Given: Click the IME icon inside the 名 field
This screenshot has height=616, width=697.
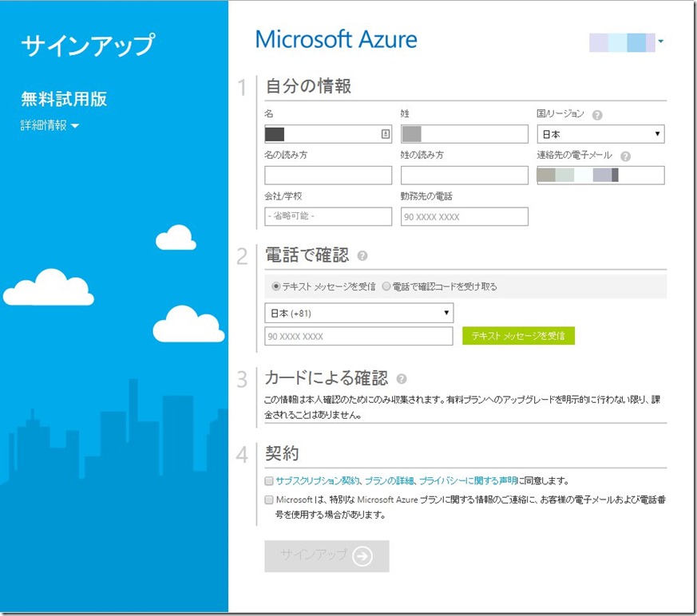Looking at the screenshot, I should click(x=384, y=133).
